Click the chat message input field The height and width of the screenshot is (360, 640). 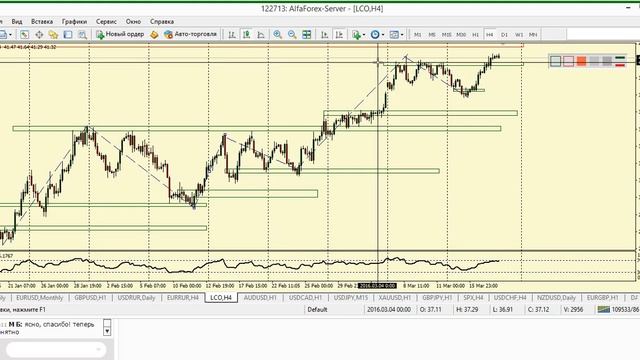(x=56, y=350)
